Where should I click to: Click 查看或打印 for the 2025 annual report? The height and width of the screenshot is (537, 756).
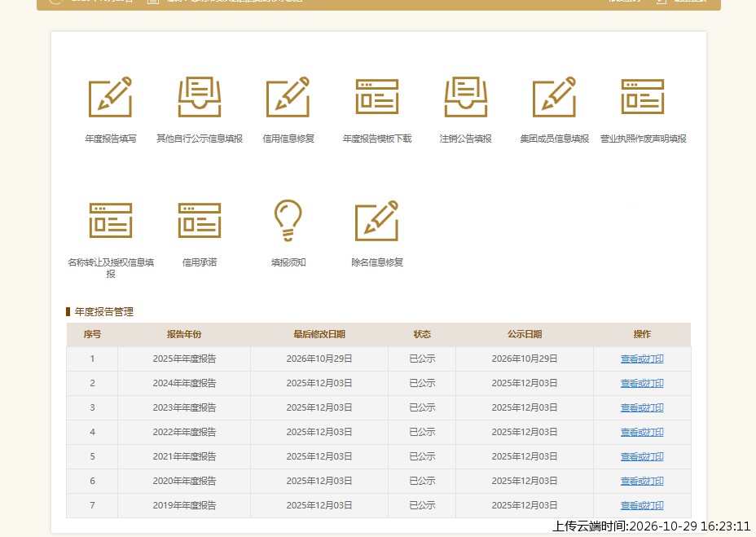[642, 359]
